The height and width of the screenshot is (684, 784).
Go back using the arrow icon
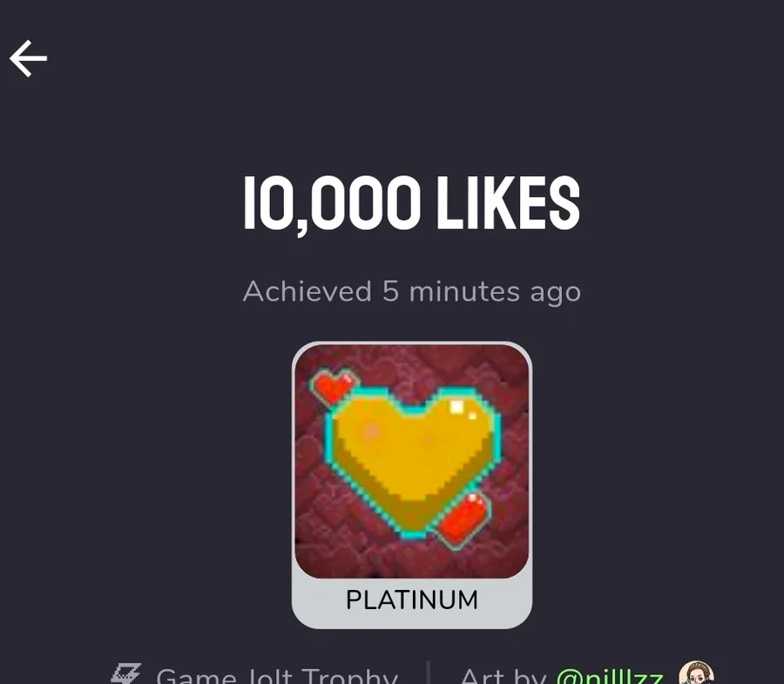tap(28, 58)
